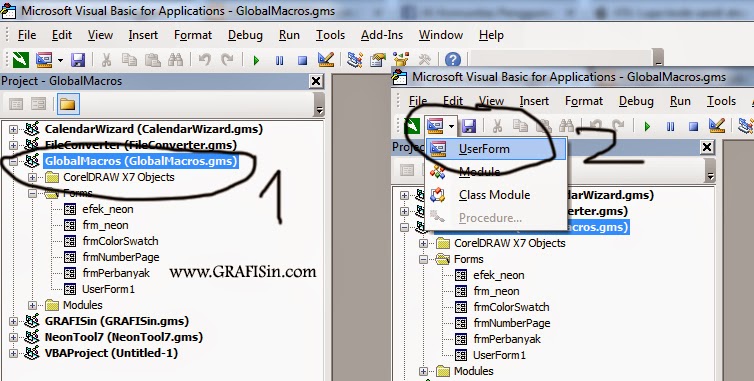This screenshot has width=754, height=381.
Task: Click View Code icon in back Project panel
Action: tap(16, 104)
